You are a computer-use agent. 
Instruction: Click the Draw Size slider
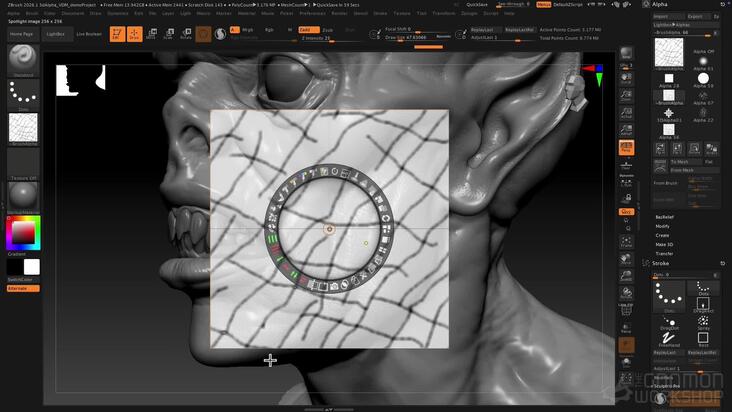click(417, 37)
